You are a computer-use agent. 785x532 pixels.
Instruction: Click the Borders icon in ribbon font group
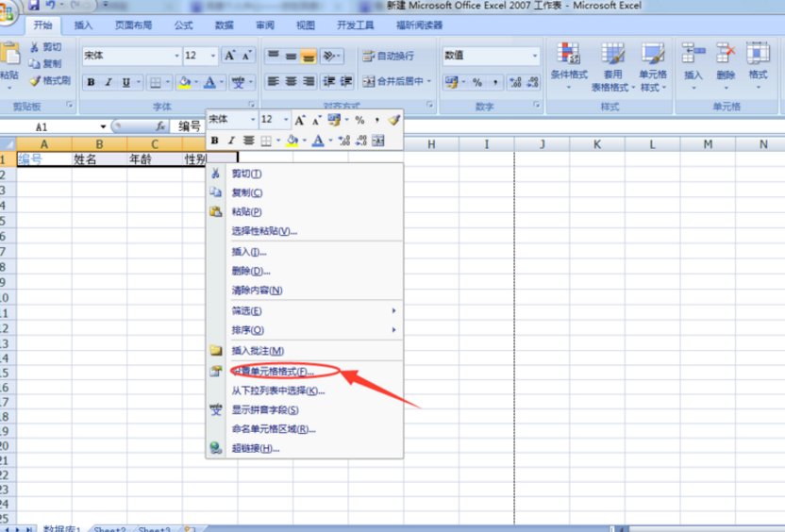click(156, 82)
